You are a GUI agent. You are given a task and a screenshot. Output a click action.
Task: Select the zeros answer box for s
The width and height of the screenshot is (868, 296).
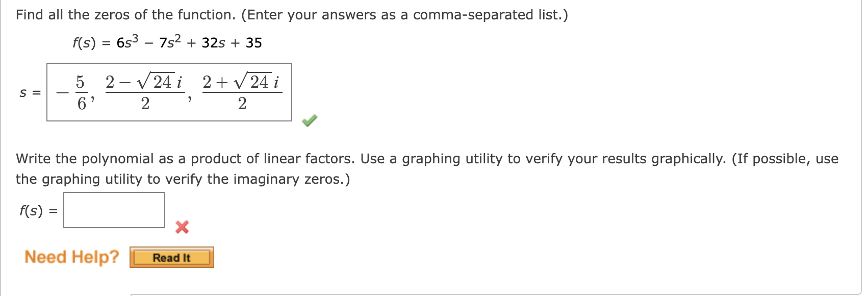169,92
